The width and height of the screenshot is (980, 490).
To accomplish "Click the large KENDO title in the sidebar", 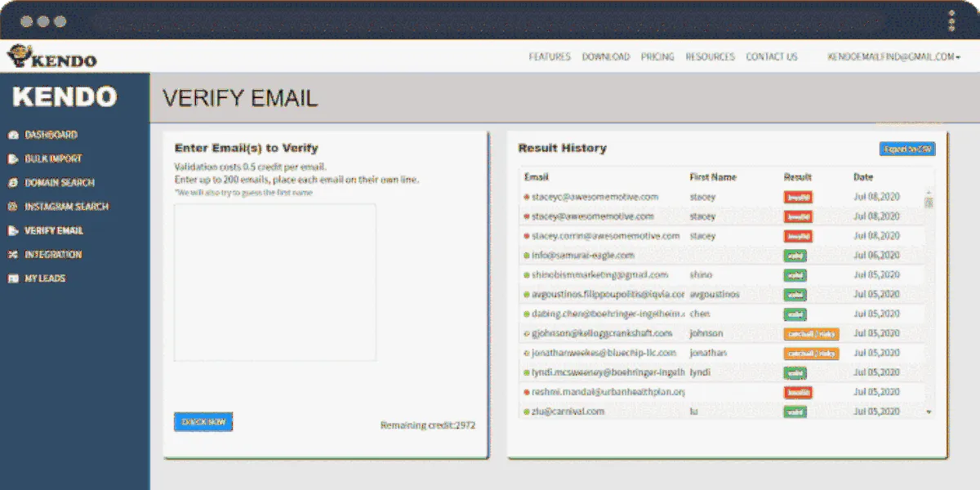I will 65,97.
